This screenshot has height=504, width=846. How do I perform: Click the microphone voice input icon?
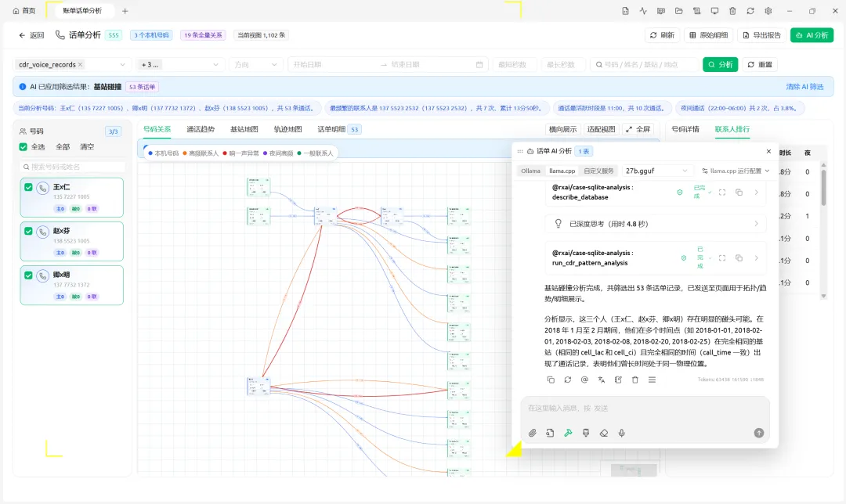click(621, 433)
